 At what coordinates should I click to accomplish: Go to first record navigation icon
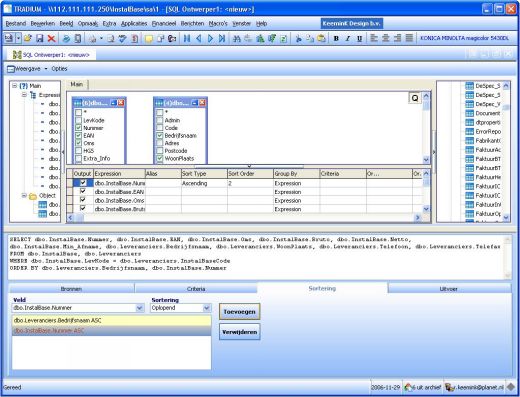tap(187, 38)
